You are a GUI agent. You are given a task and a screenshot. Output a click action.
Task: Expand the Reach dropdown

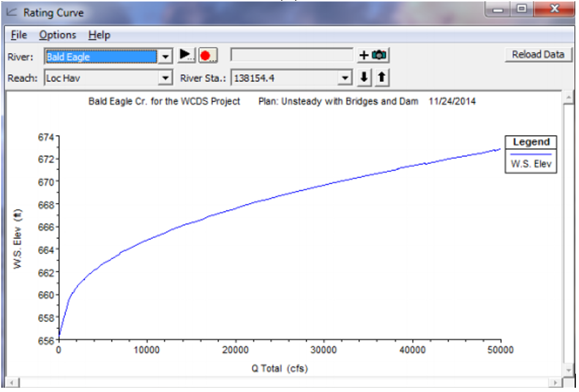coord(165,78)
